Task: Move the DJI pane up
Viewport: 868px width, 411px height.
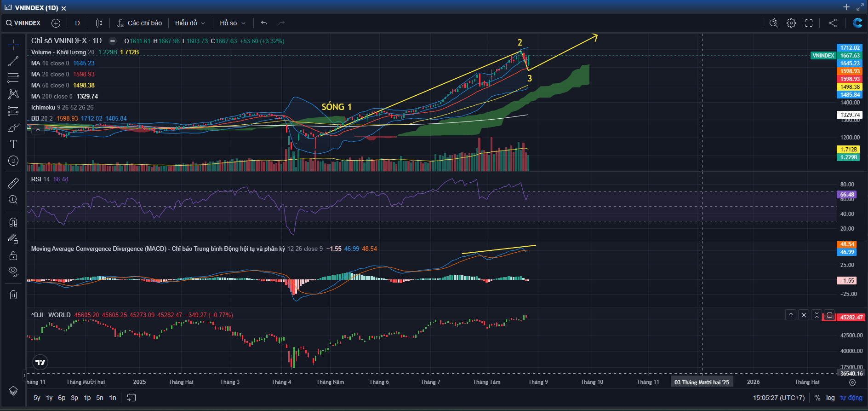Action: click(791, 315)
